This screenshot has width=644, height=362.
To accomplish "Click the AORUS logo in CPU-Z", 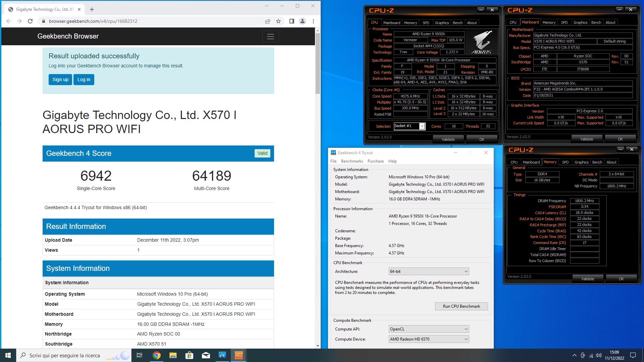I will coord(482,43).
